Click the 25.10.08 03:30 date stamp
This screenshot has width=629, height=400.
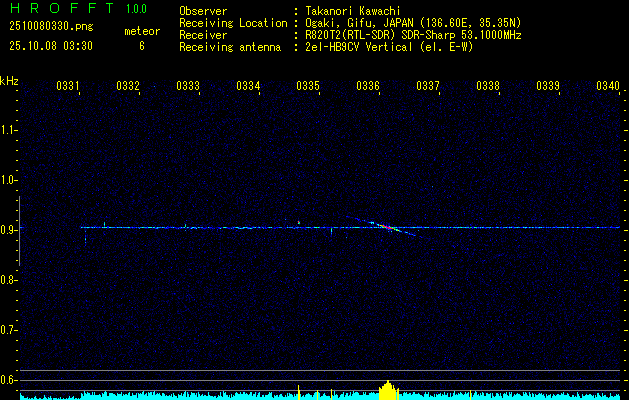[51, 46]
